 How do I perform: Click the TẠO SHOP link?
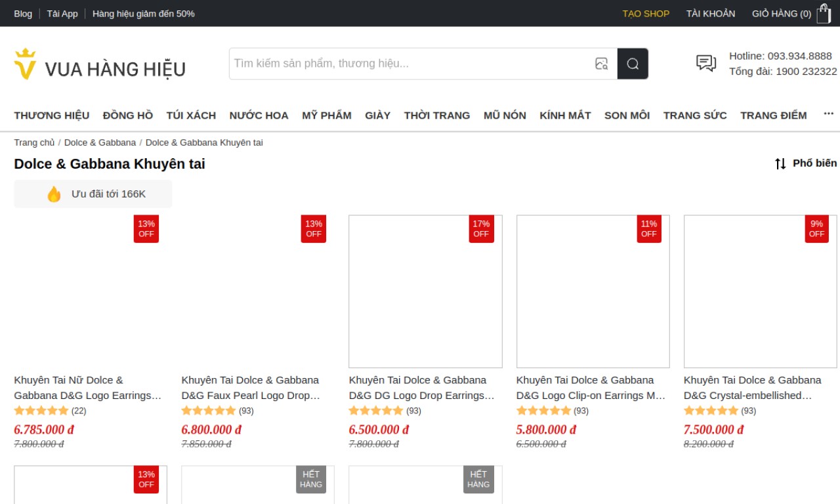pos(646,13)
